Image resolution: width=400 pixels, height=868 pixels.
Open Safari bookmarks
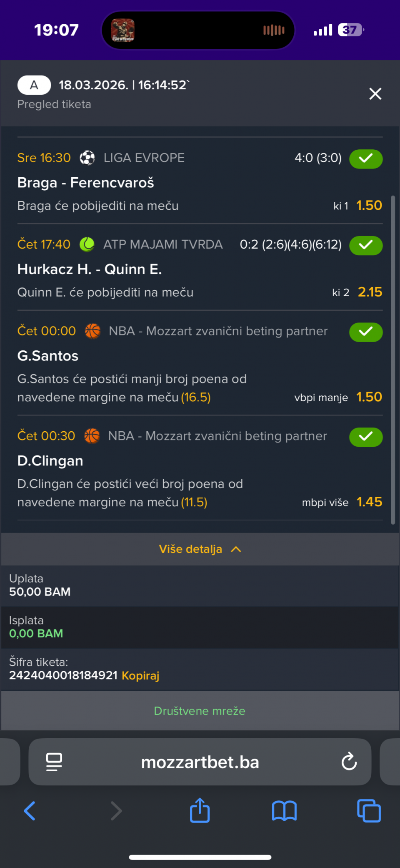click(x=284, y=811)
